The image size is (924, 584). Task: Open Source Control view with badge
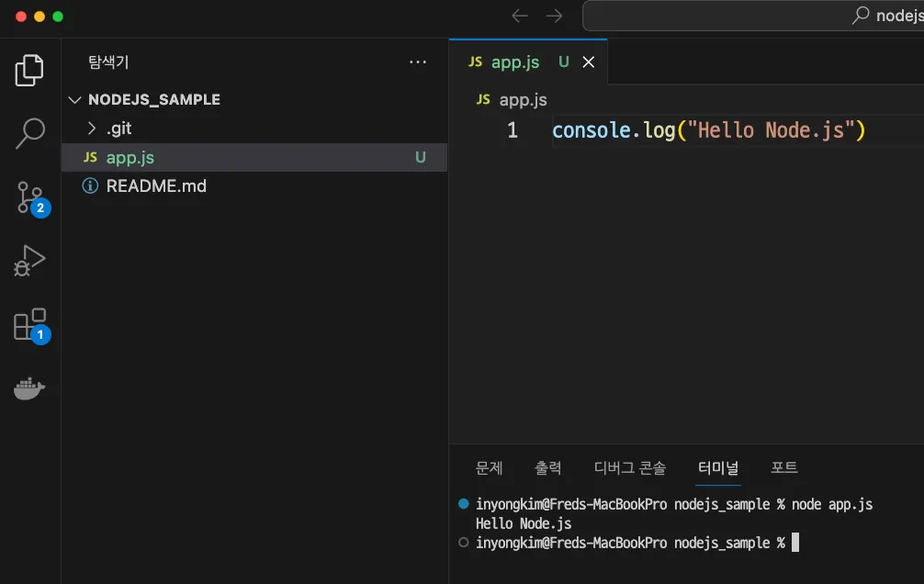[x=29, y=197]
